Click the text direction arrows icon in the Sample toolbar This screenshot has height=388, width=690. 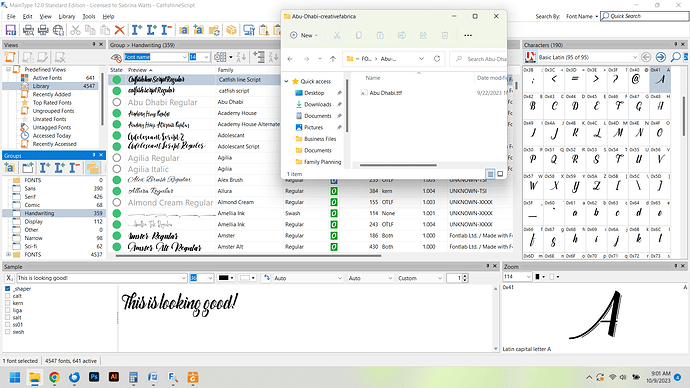266,278
